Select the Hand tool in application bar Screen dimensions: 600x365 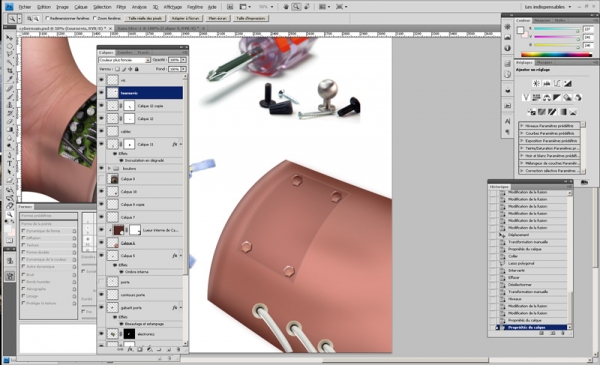[x=286, y=7]
